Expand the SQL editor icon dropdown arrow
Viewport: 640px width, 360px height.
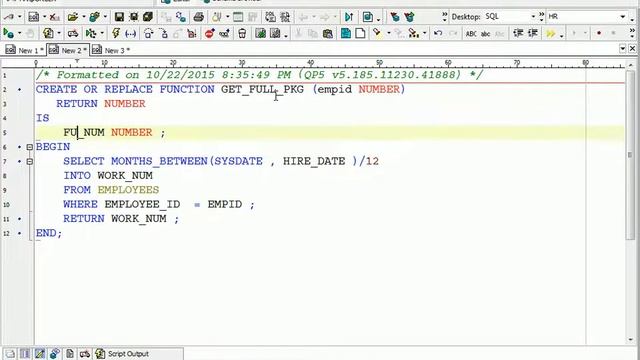pyautogui.click(x=44, y=17)
